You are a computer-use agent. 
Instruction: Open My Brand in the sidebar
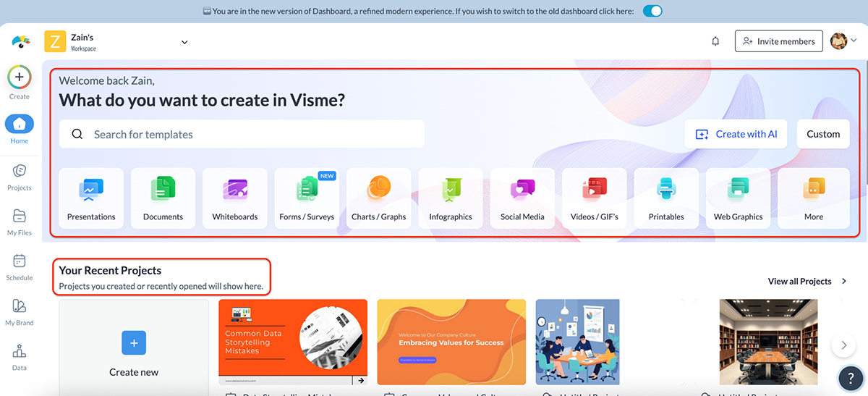[20, 312]
